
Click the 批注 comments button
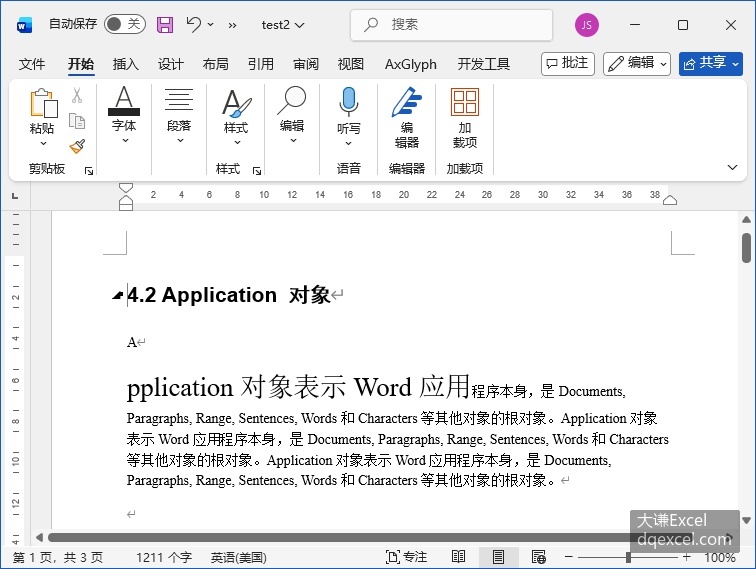coord(567,64)
